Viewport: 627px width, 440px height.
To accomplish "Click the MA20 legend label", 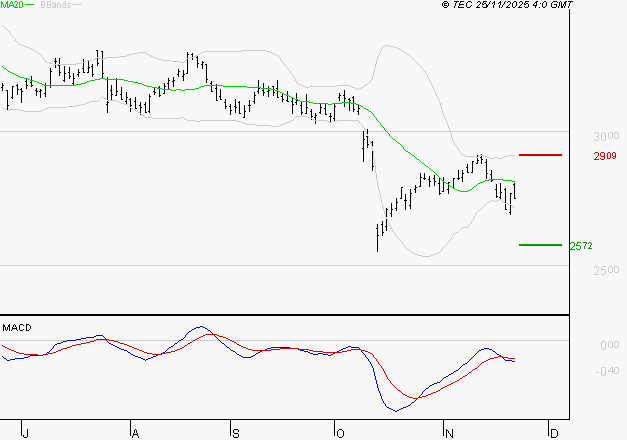I will (12, 5).
